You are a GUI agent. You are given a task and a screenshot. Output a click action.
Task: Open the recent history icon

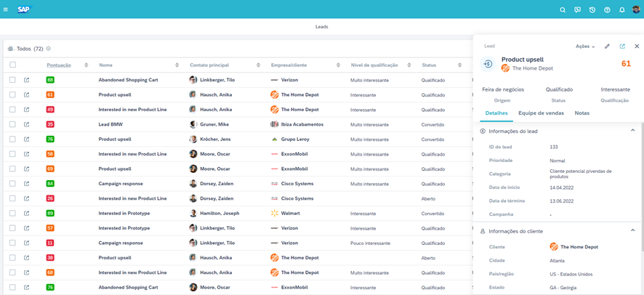tap(592, 10)
